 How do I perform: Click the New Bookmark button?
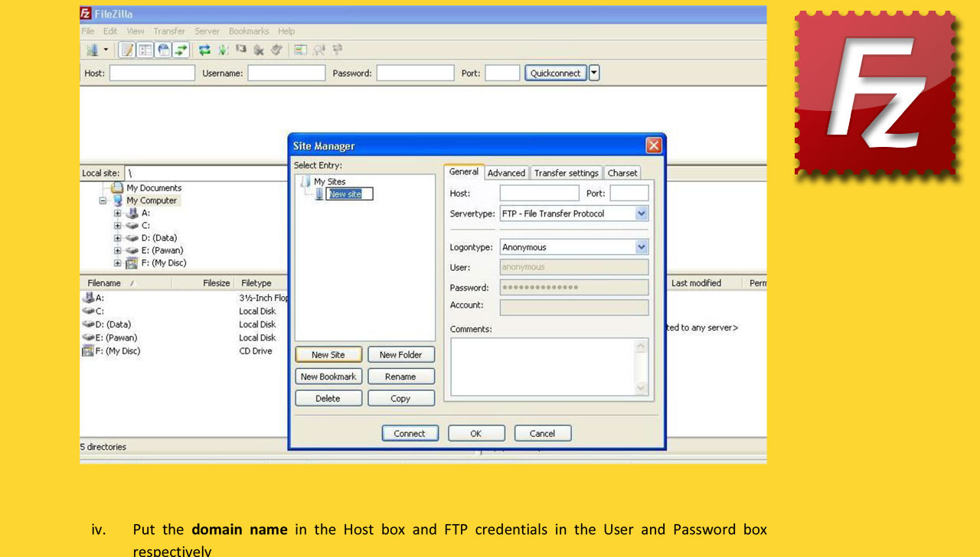pyautogui.click(x=328, y=376)
